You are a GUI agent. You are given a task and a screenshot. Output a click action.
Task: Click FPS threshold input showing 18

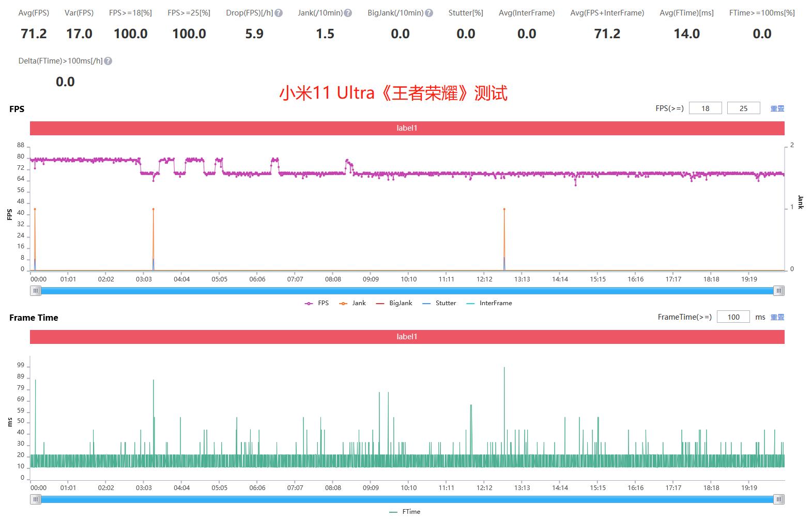(x=705, y=108)
